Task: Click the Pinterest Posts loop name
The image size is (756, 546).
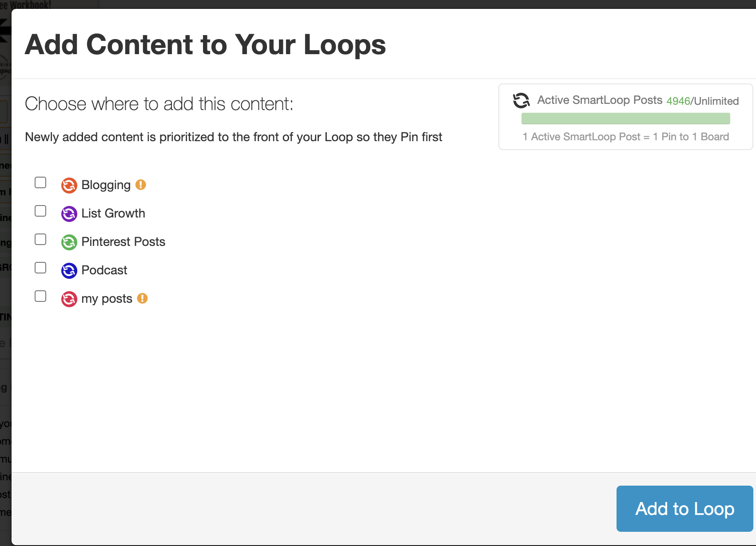Action: (x=123, y=242)
